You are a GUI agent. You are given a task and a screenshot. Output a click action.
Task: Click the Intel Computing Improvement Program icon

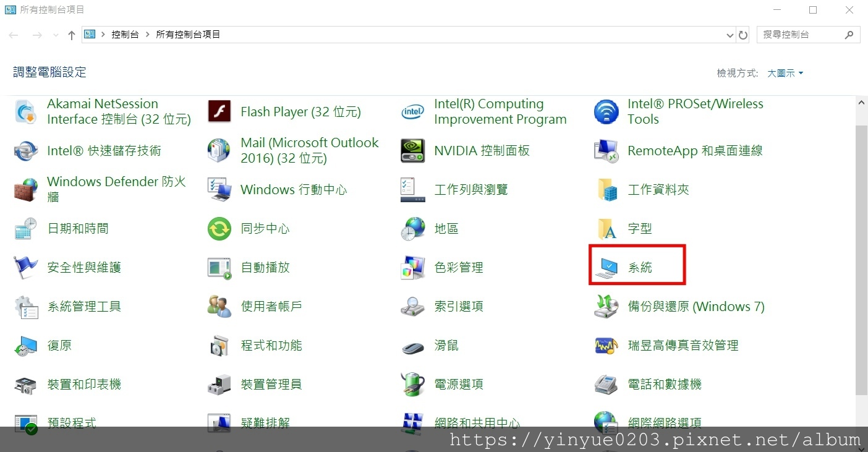[x=413, y=112]
